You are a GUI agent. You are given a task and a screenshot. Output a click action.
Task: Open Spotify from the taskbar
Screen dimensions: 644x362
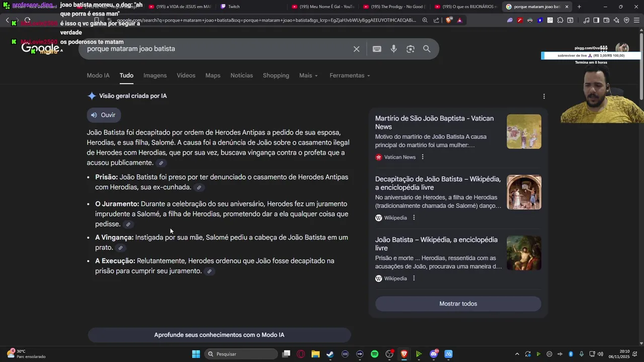point(374,354)
